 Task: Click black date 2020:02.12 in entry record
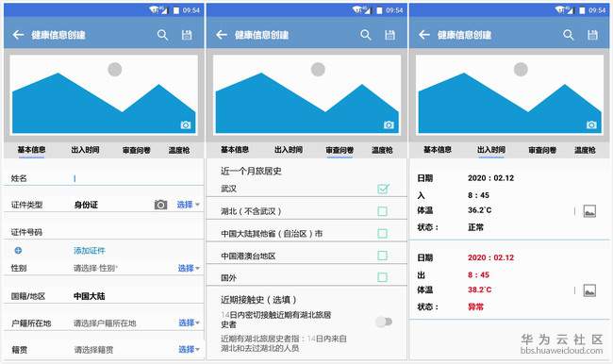point(490,178)
